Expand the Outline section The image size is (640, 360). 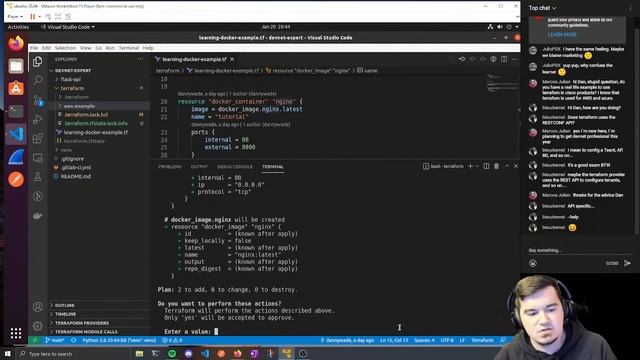pos(64,305)
